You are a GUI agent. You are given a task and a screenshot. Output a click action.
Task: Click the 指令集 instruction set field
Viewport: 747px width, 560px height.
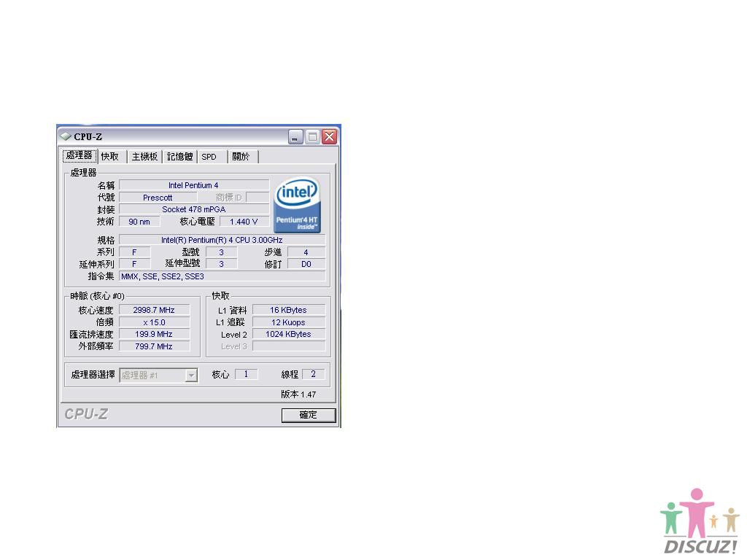(x=222, y=276)
